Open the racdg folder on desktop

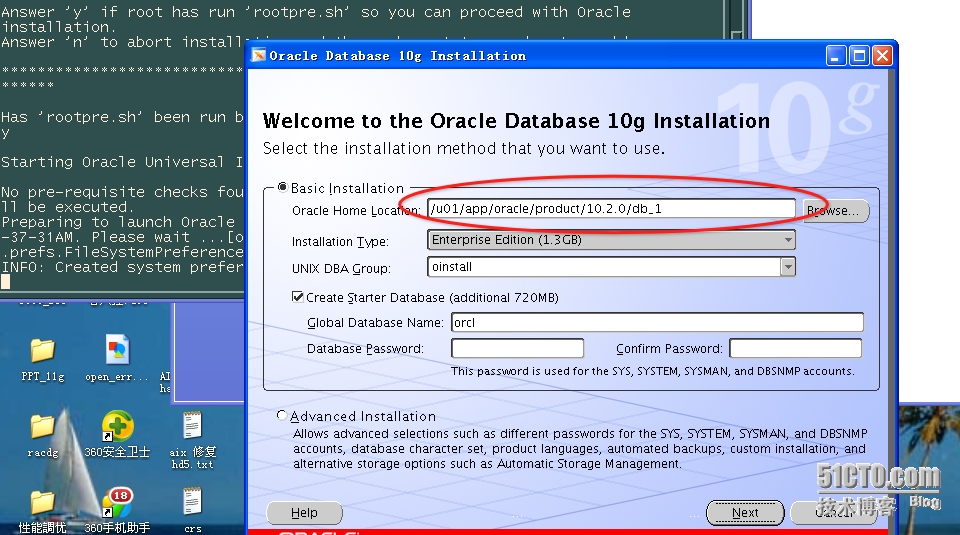click(x=43, y=427)
